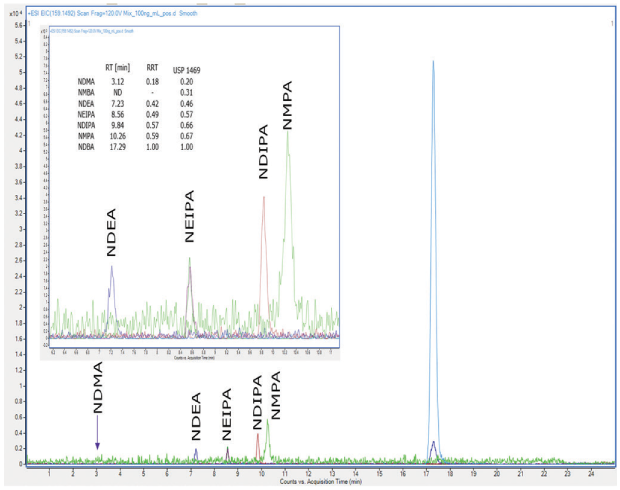Select pane number 1 at top right
This screenshot has width=620, height=490.
(611, 22)
